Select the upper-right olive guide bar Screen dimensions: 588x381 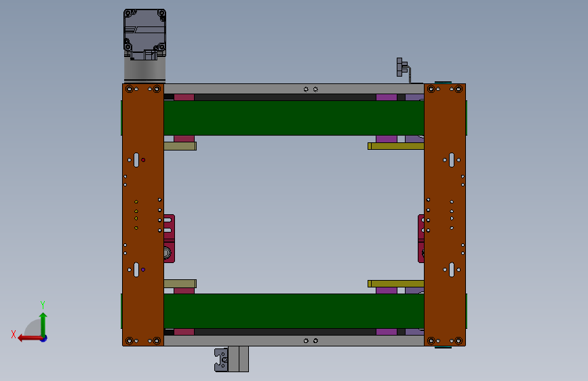click(395, 146)
